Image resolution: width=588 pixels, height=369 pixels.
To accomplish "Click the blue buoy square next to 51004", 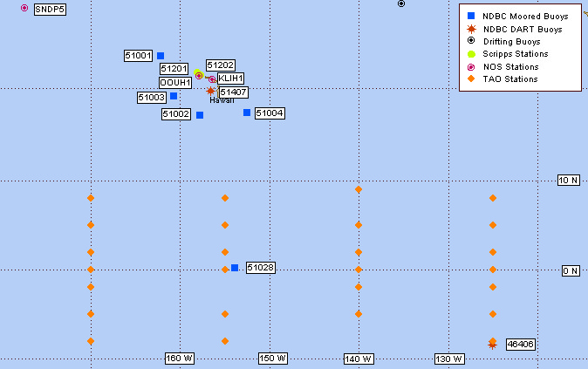I will (x=247, y=113).
